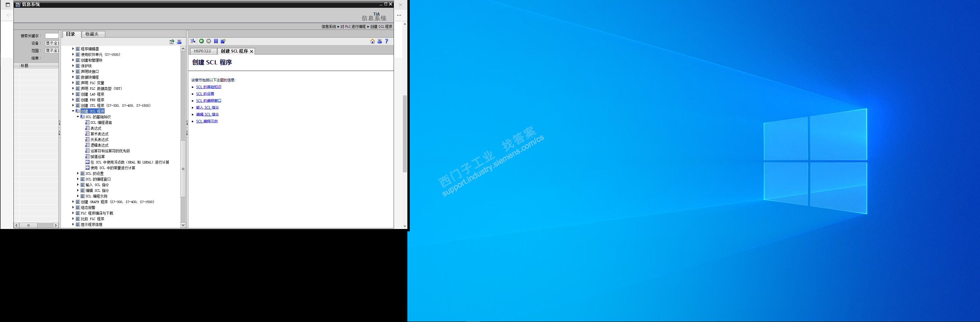Screen dimensions: 980x322
Task: Close the 创建 SCL 程序 tab
Action: tap(251, 51)
